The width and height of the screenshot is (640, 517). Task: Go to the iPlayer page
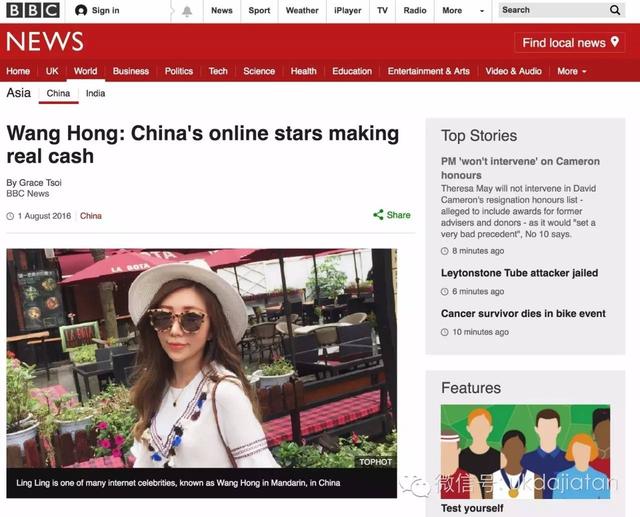click(x=347, y=11)
